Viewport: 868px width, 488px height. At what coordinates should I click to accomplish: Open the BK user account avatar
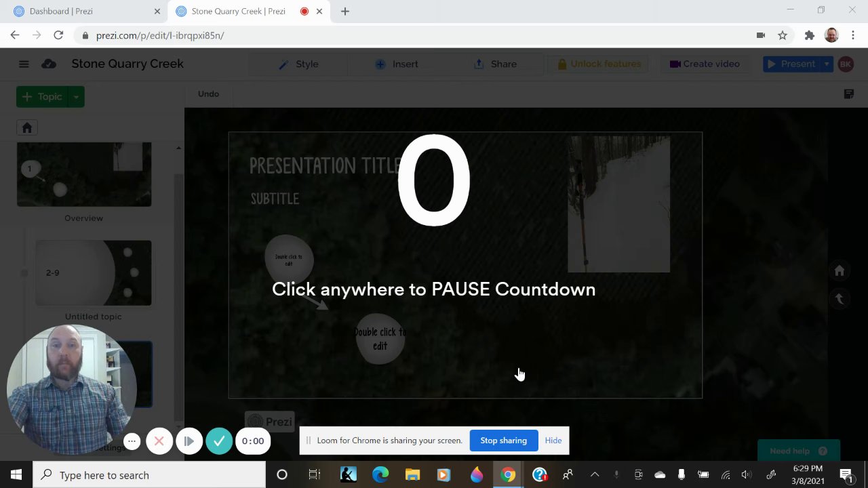tap(846, 64)
